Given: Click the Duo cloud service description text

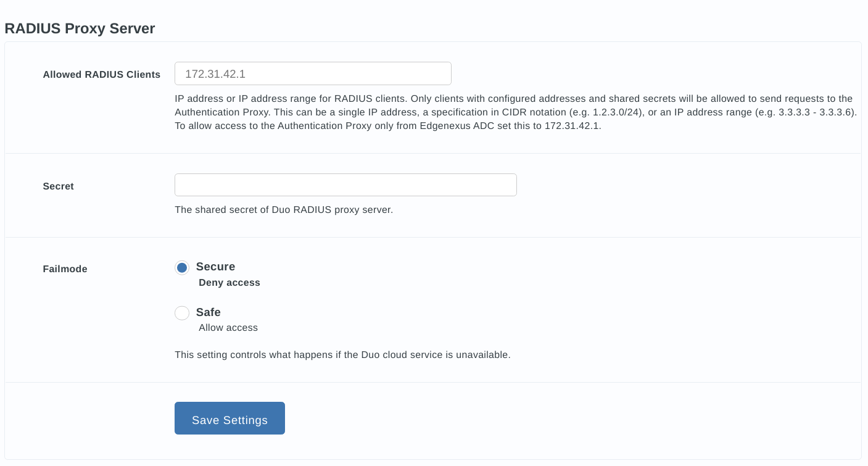Looking at the screenshot, I should click(343, 355).
